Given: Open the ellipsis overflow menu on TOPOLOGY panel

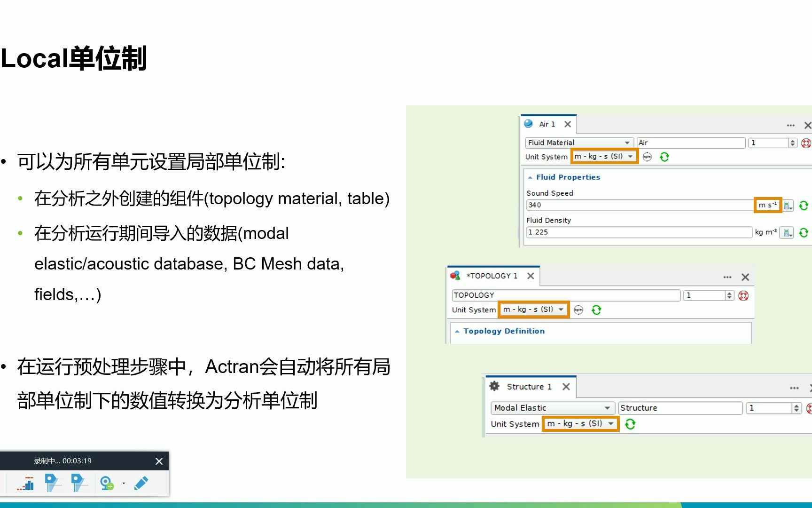Looking at the screenshot, I should tap(727, 277).
